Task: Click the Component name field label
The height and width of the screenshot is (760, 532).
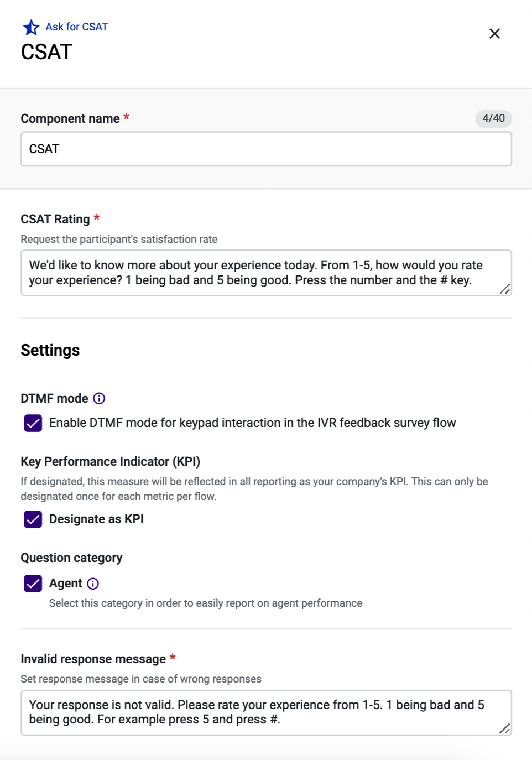Action: 70,118
